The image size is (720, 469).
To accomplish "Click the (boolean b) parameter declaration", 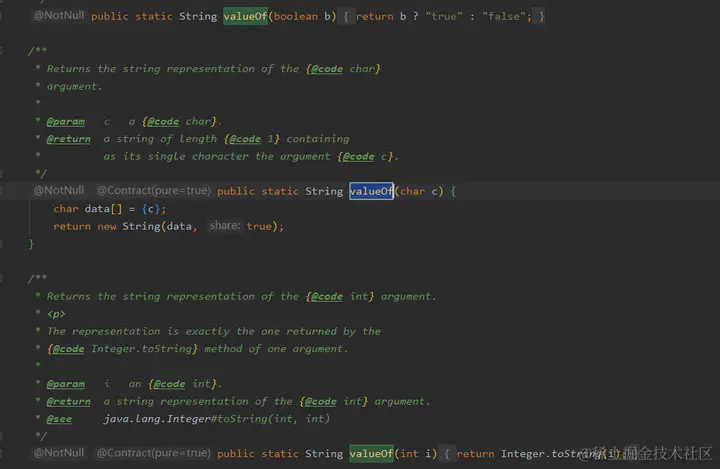I will pyautogui.click(x=302, y=17).
